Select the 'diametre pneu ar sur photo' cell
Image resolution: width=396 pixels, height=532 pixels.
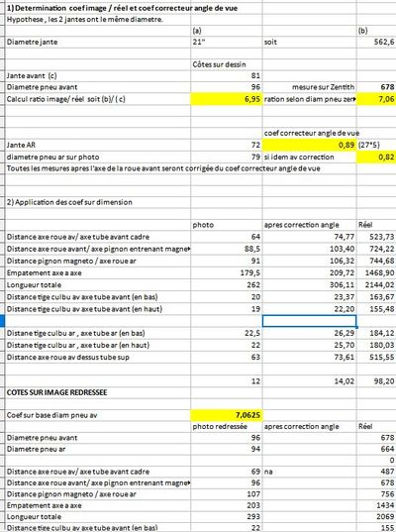pos(98,158)
